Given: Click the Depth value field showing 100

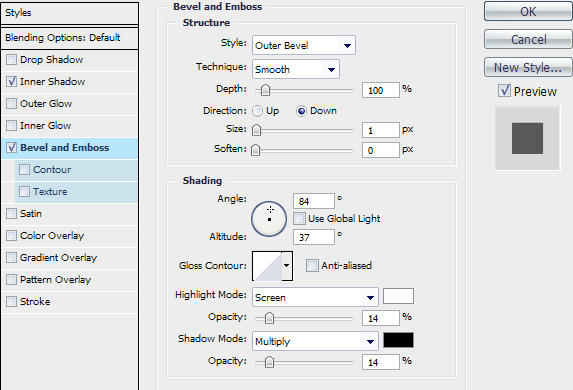Looking at the screenshot, I should click(x=381, y=90).
